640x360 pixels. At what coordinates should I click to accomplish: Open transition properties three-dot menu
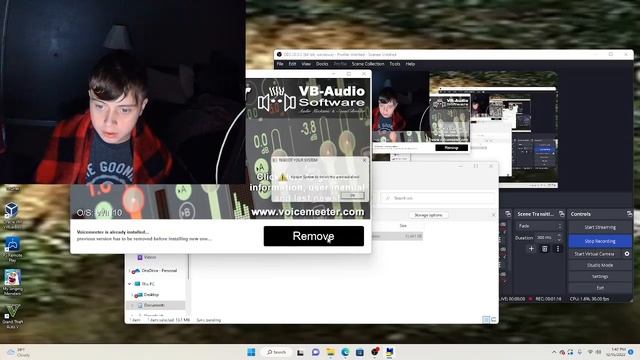coord(558,249)
